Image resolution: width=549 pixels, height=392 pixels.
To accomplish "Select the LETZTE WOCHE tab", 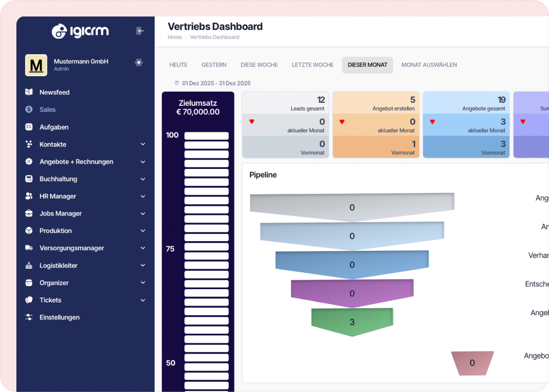I will [x=313, y=65].
